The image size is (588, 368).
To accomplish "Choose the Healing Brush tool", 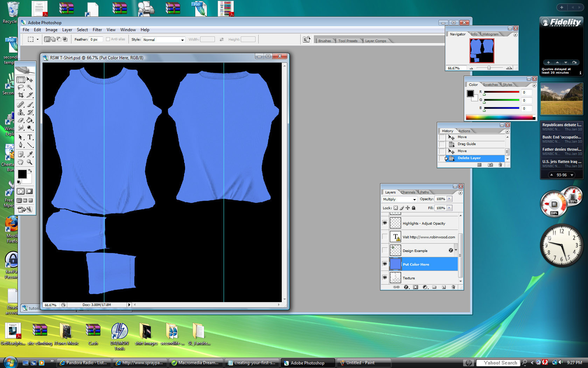I will point(21,104).
